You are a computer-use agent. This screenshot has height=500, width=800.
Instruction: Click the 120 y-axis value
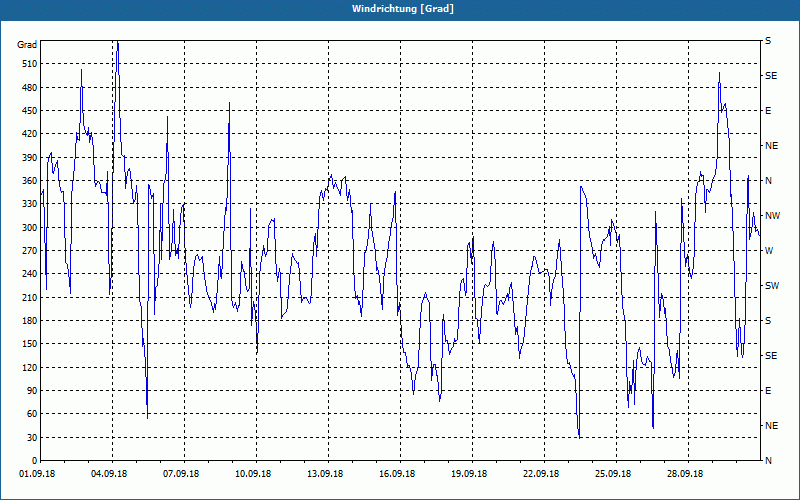29,367
